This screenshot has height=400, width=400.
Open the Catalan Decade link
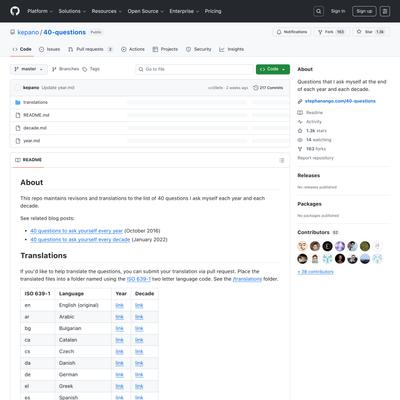pyautogui.click(x=139, y=340)
